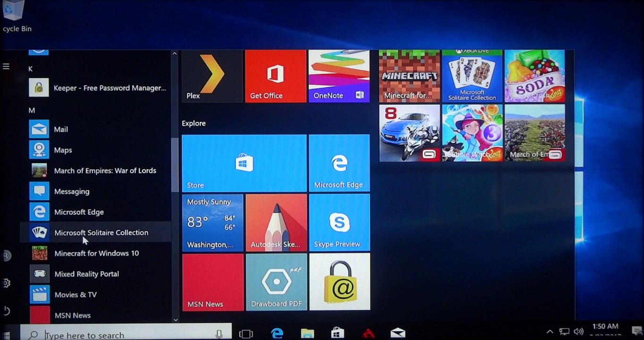The image size is (644, 340).
Task: Launch Movies & TV from app list
Action: [x=96, y=295]
